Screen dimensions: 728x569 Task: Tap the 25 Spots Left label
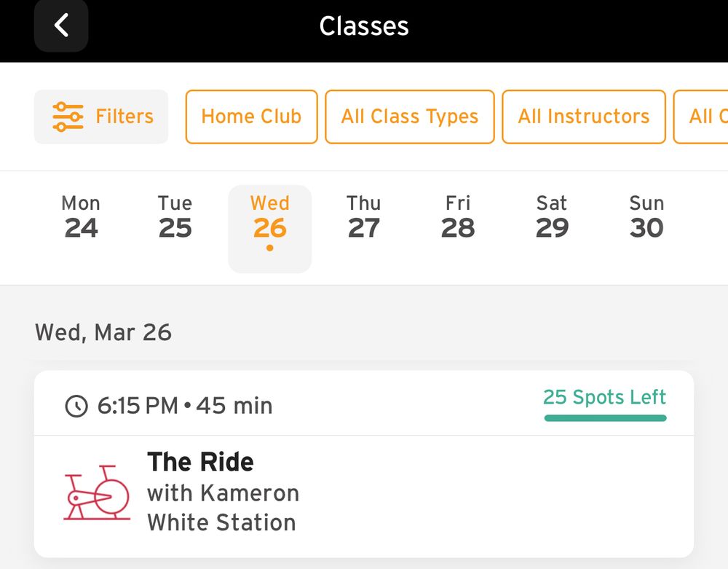tap(604, 397)
